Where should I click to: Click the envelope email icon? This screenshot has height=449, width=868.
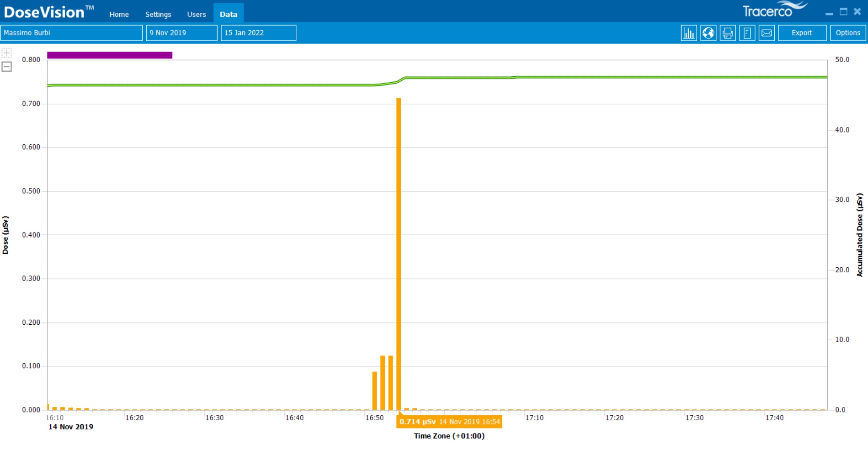(x=767, y=33)
